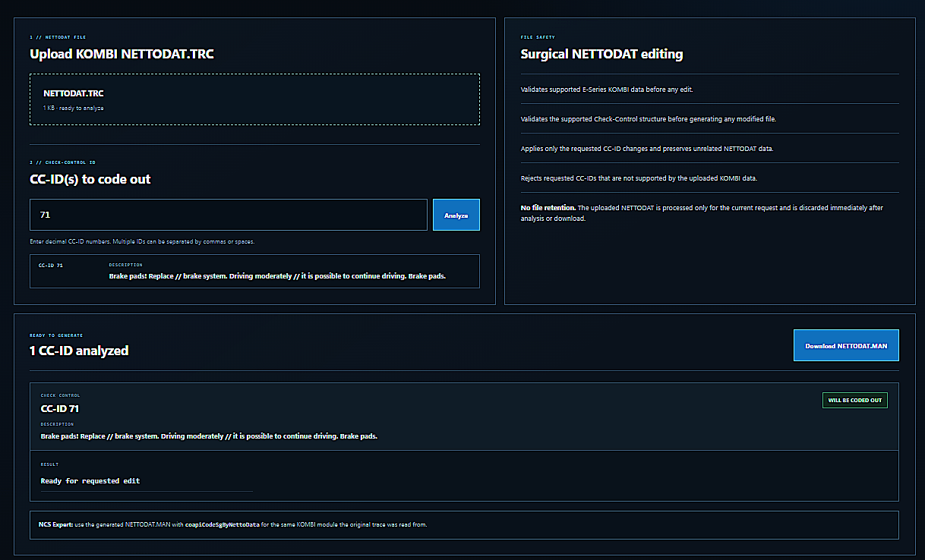Screen dimensions: 925x560
Task: Click the 'WILL BE CODED OUT' status badge
Action: (x=855, y=400)
